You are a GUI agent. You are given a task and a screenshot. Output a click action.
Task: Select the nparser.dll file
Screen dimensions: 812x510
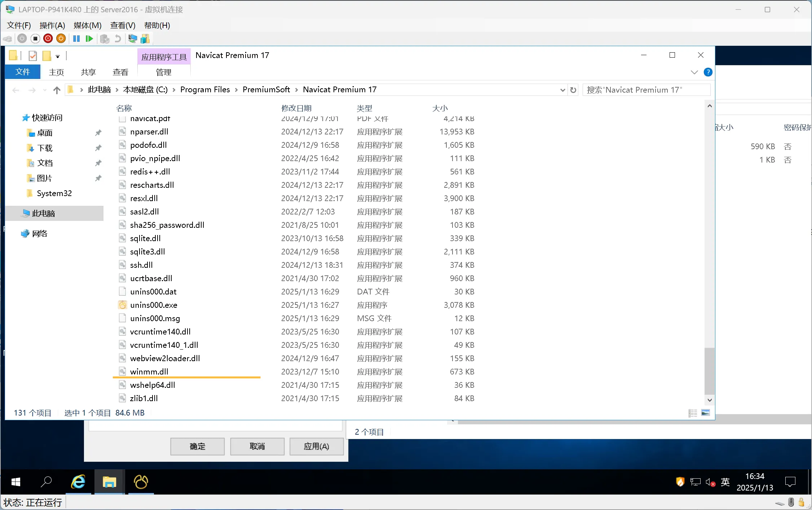pyautogui.click(x=149, y=132)
